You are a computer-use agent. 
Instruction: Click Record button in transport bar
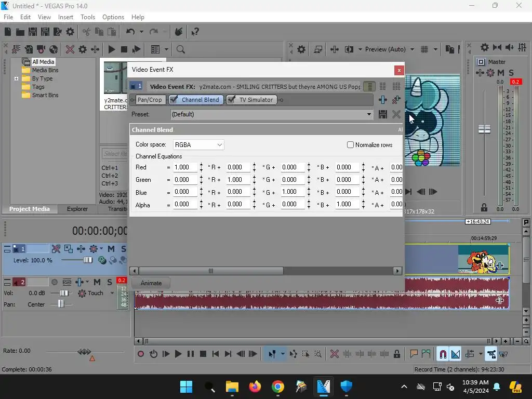141,354
